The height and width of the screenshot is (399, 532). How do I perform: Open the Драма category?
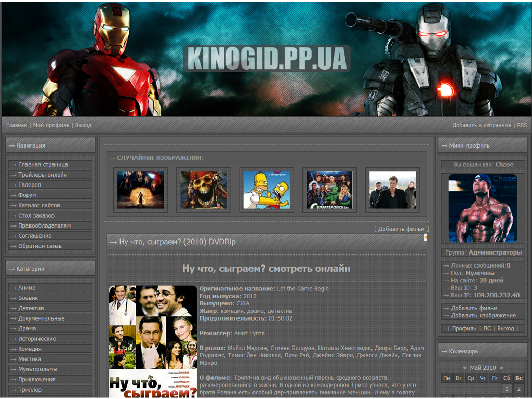pos(50,328)
